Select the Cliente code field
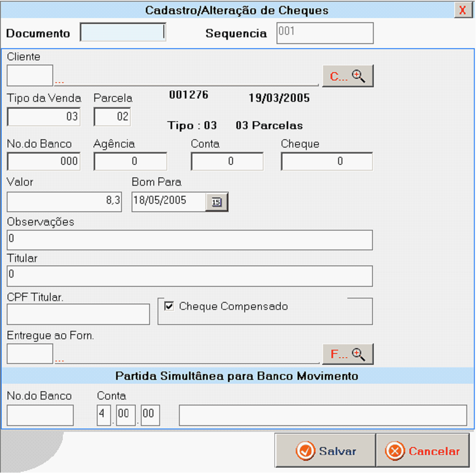 (x=30, y=75)
